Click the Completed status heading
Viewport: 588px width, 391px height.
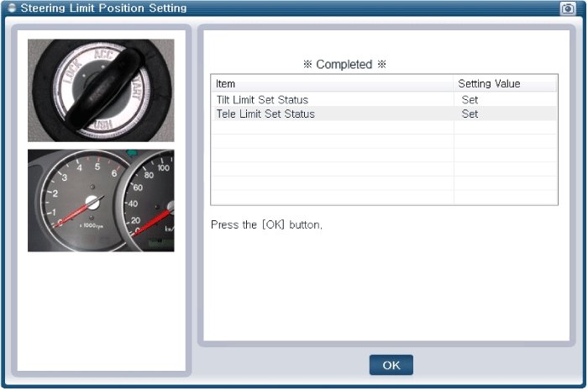tap(344, 65)
